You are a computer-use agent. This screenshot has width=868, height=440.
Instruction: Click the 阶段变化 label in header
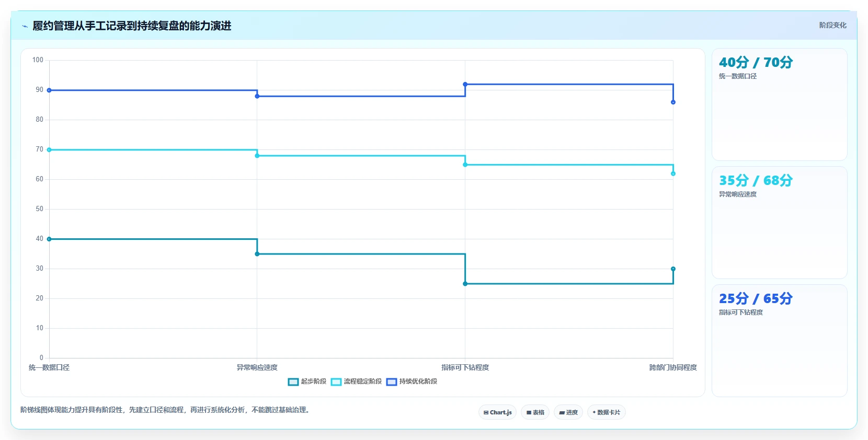(x=832, y=25)
